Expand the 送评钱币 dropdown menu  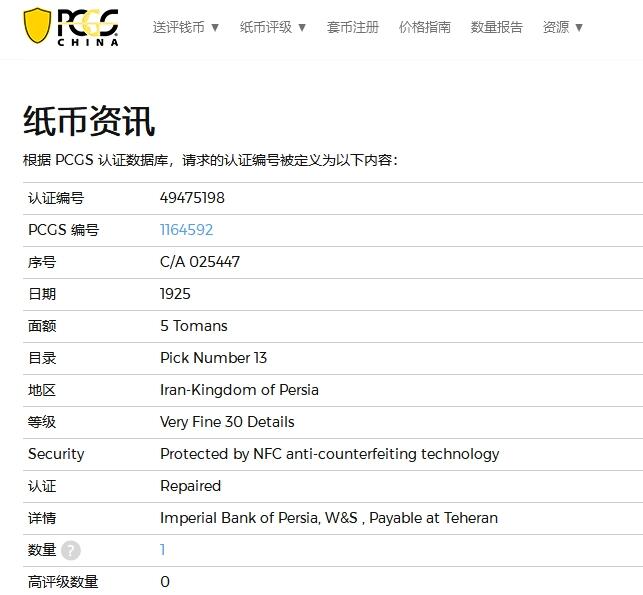tap(186, 27)
